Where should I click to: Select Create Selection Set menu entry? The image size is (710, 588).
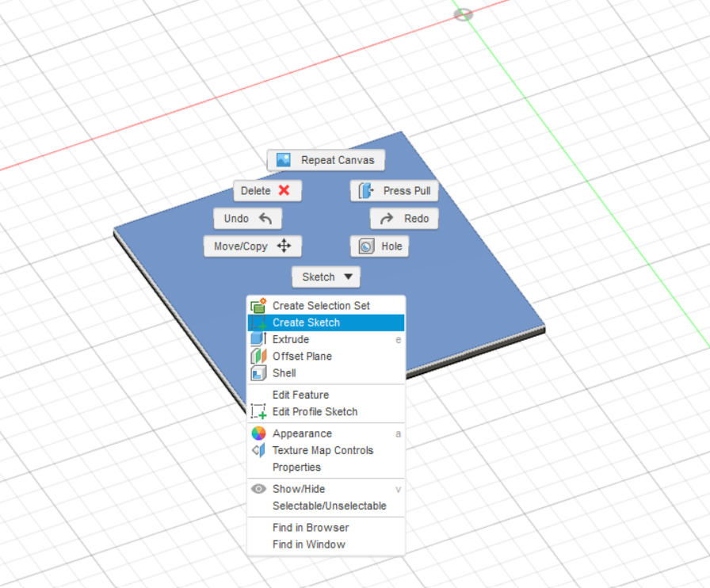(326, 306)
